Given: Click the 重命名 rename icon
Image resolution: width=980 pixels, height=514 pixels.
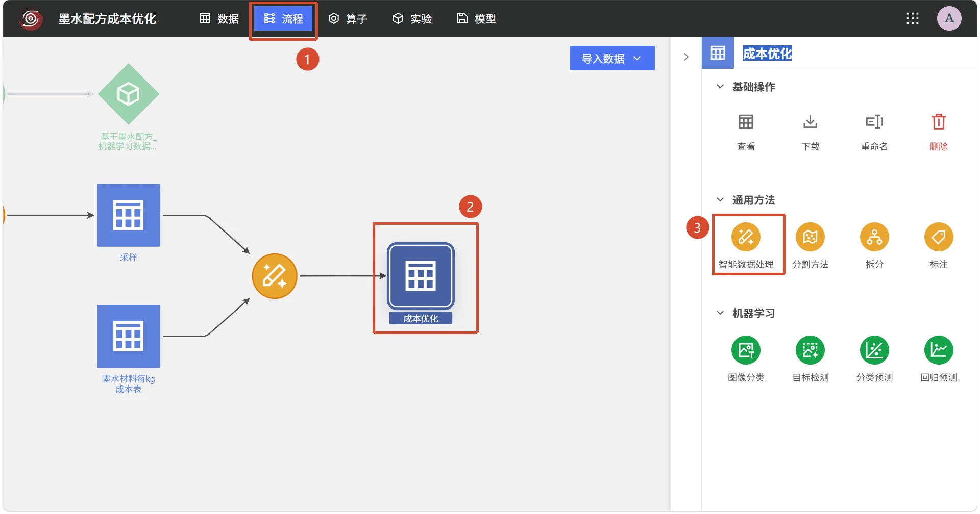Looking at the screenshot, I should [874, 122].
